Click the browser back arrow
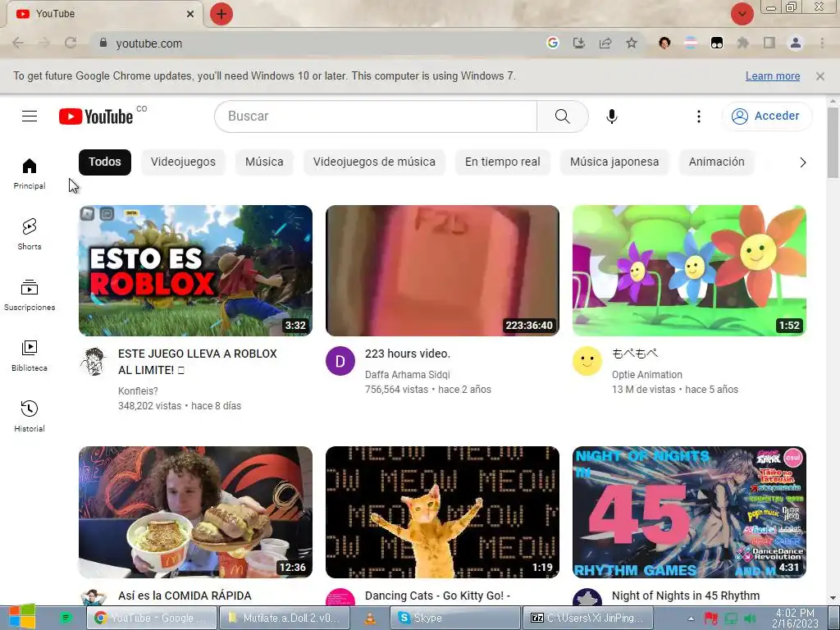 (18, 43)
